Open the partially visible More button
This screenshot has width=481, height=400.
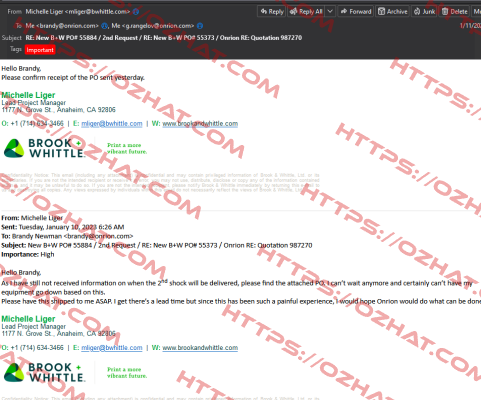[x=477, y=12]
